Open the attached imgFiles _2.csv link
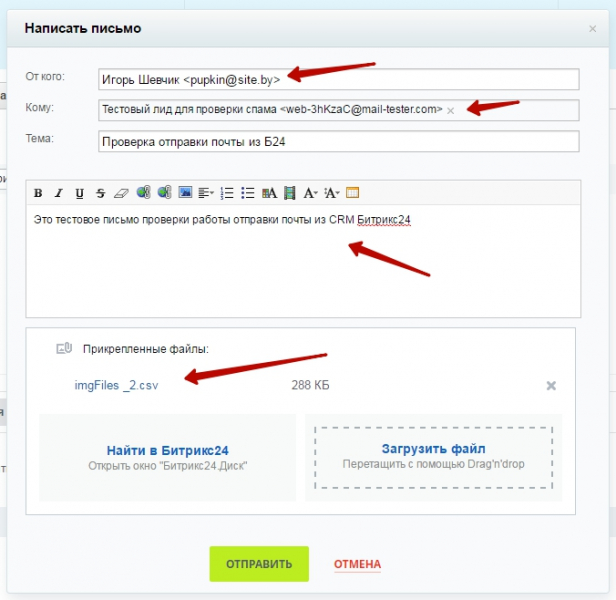 click(x=116, y=385)
